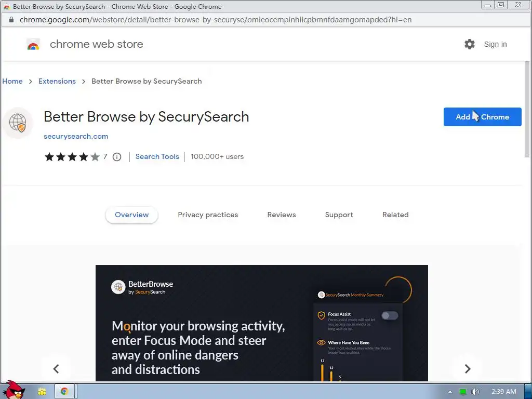
Task: Open the Related tab
Action: click(x=395, y=215)
